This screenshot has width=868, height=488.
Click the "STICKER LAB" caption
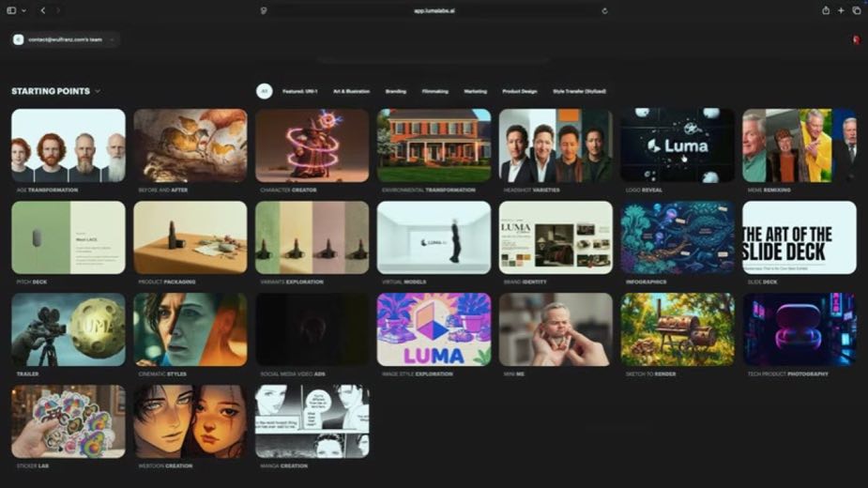[33, 465]
